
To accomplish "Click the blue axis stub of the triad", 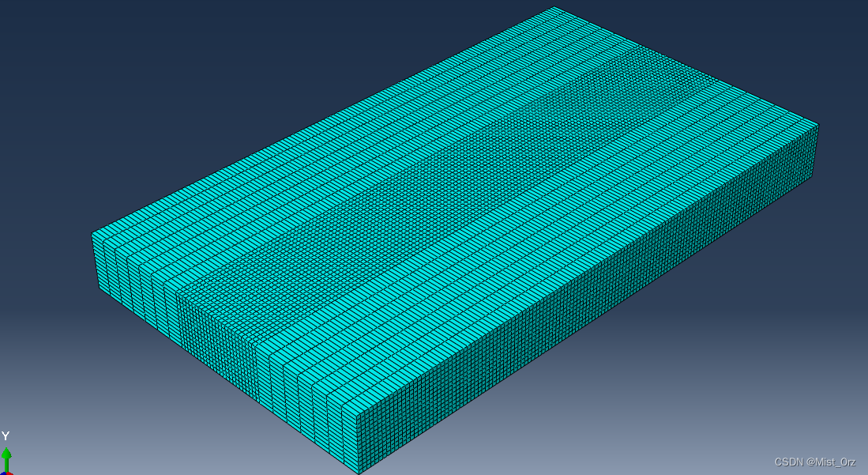I will (2, 473).
